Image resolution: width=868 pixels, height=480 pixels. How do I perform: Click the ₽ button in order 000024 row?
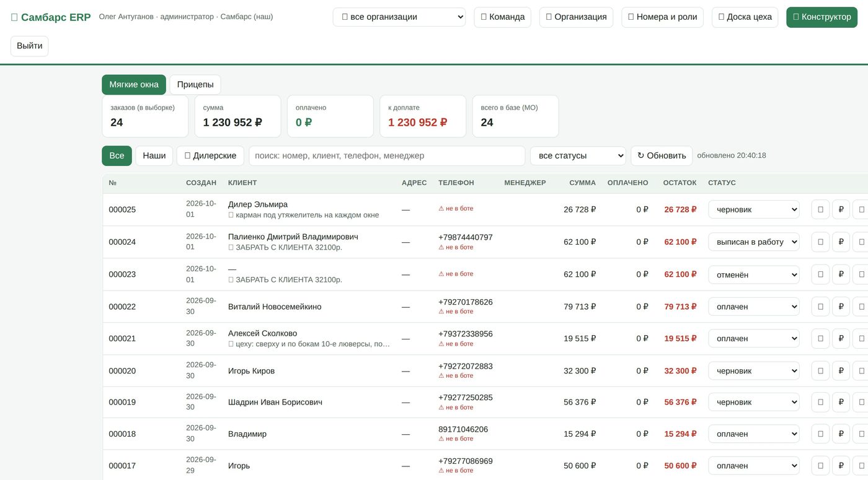click(841, 242)
